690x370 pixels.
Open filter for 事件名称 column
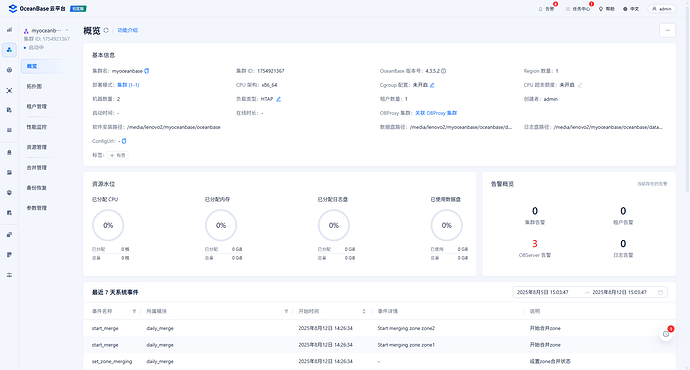(134, 311)
